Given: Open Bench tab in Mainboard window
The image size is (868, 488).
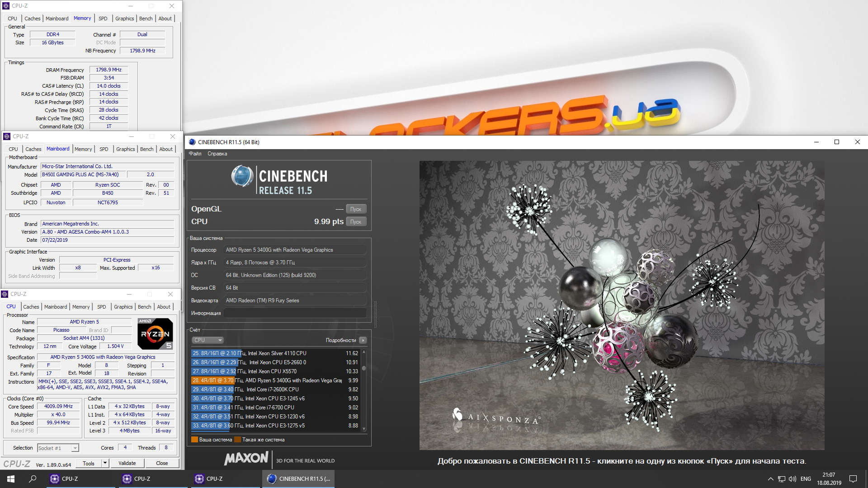Looking at the screenshot, I should tap(147, 149).
